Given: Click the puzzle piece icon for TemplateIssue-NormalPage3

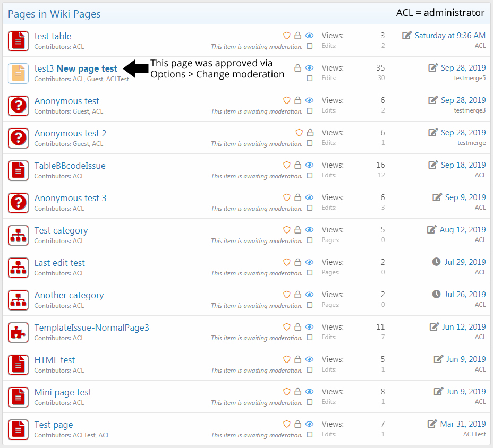Looking at the screenshot, I should click(18, 332).
